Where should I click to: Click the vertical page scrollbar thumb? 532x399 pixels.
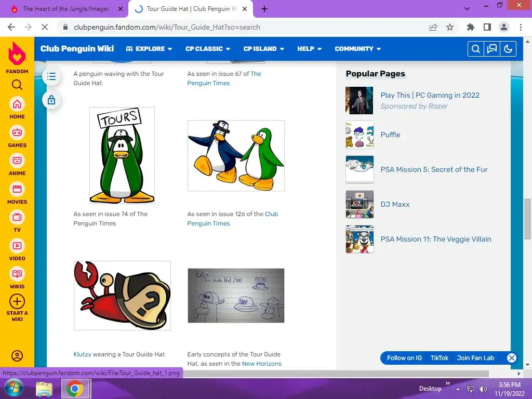click(527, 219)
